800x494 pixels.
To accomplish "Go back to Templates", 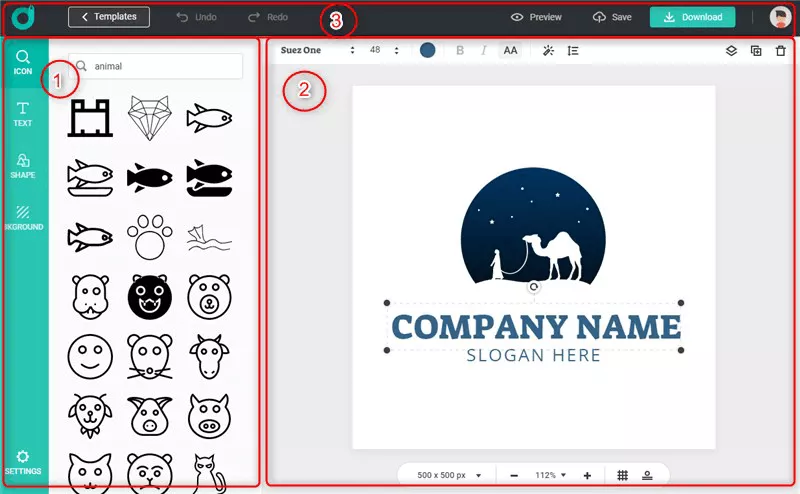I will click(109, 17).
